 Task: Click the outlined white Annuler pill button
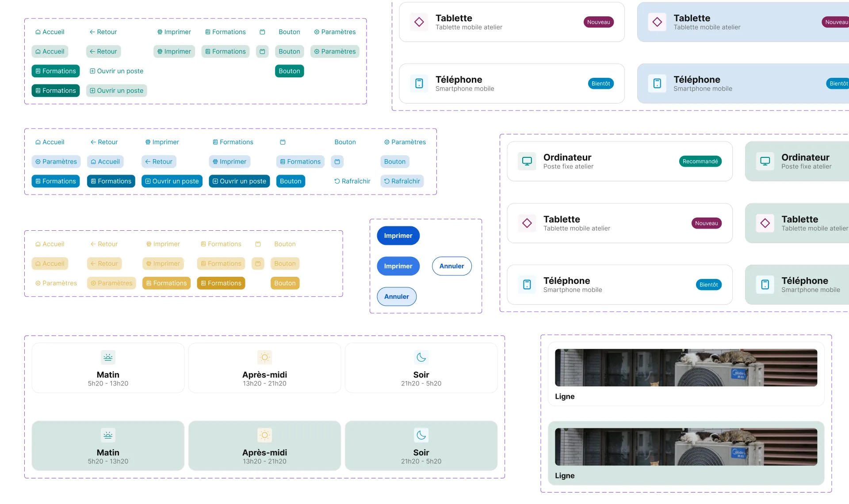(x=452, y=266)
